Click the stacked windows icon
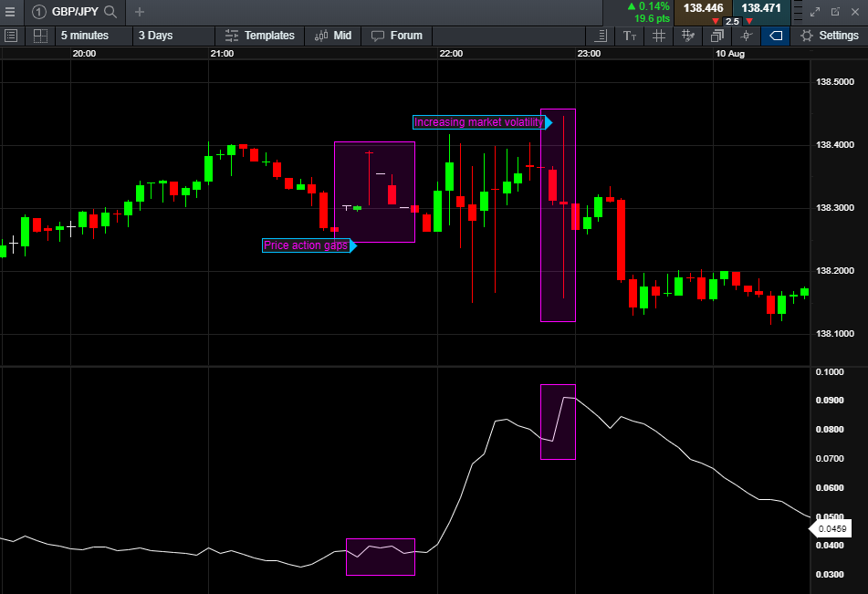This screenshot has height=594, width=868. coord(716,36)
